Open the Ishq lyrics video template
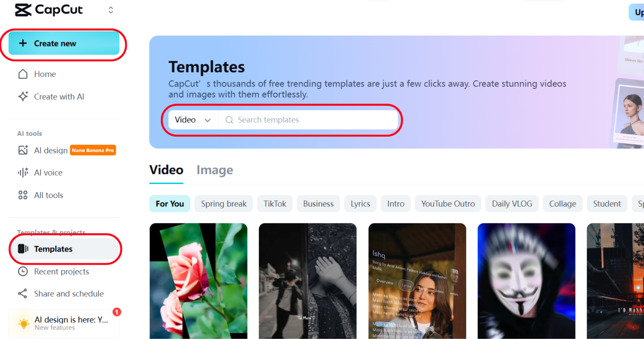Screen dimensions: 644x339 pos(417,281)
